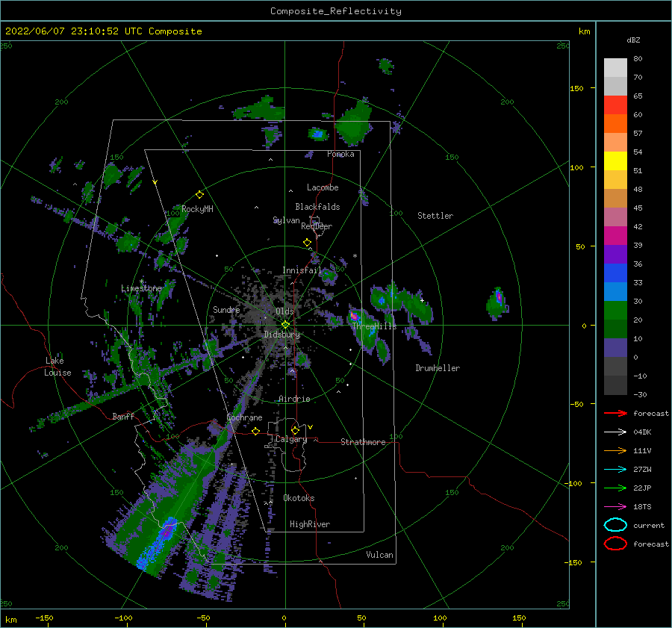Select the ThreeHills label
Screen dimensions: 672x628
[375, 326]
